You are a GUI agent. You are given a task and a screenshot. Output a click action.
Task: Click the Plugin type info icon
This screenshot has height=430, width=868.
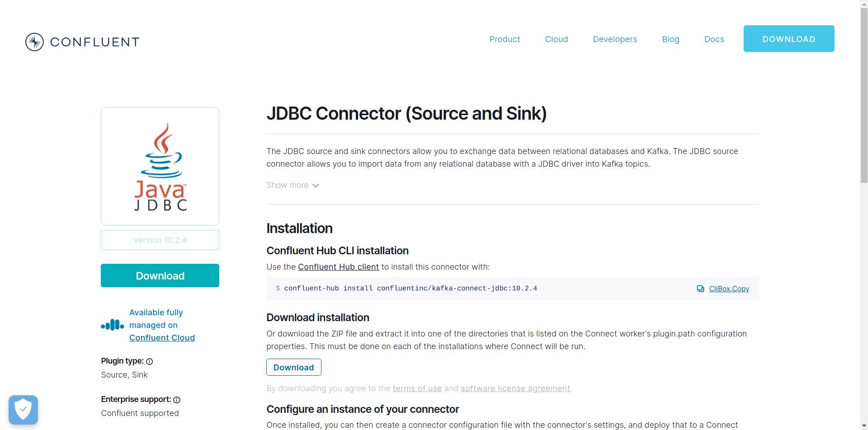(x=150, y=361)
